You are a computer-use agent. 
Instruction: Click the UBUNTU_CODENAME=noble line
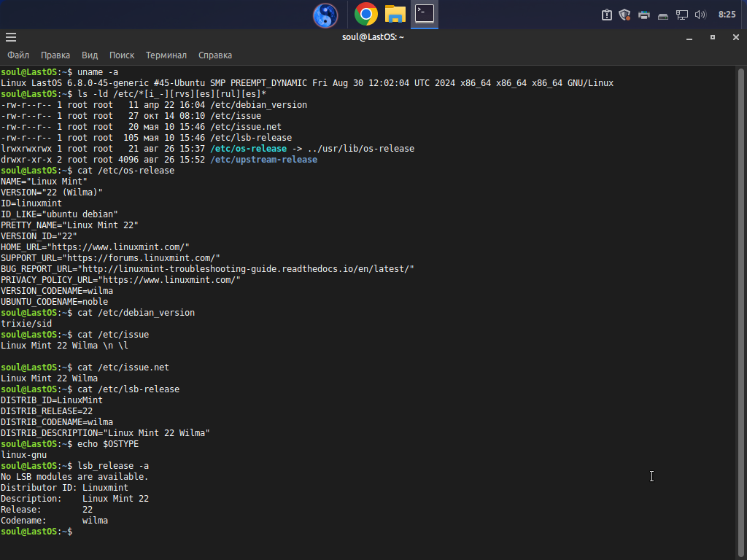54,302
